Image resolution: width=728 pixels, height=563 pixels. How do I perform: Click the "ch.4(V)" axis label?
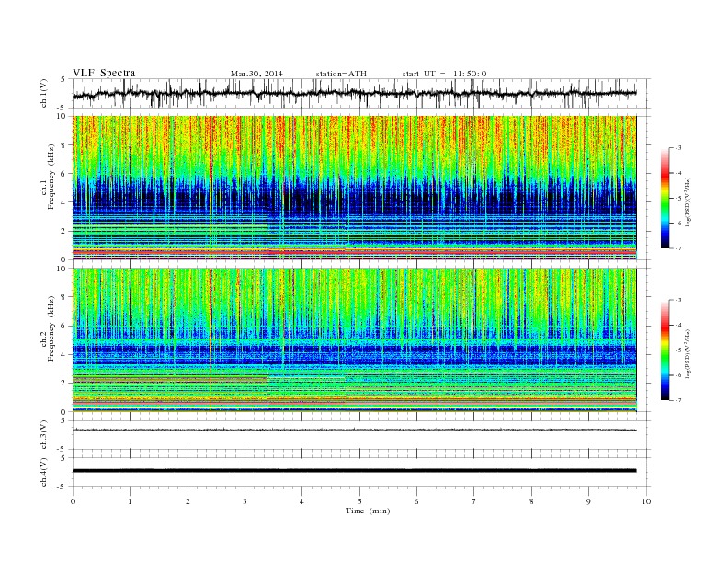click(x=44, y=473)
